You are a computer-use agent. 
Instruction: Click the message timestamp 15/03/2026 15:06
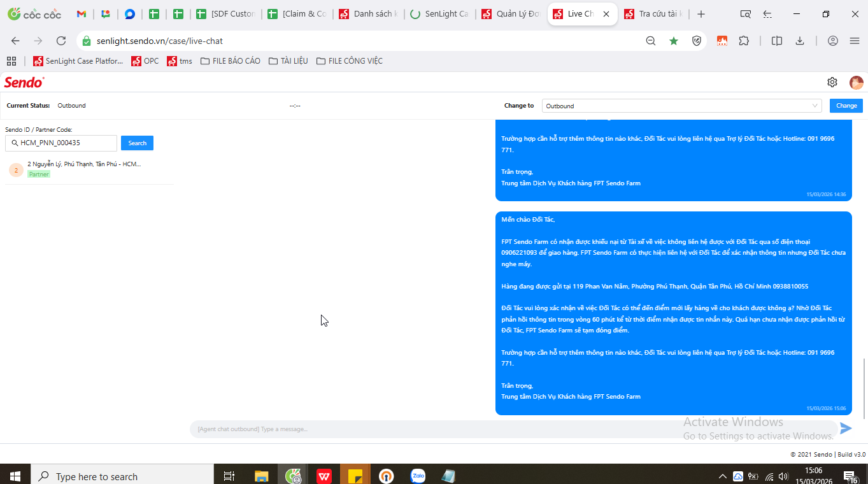click(x=826, y=408)
